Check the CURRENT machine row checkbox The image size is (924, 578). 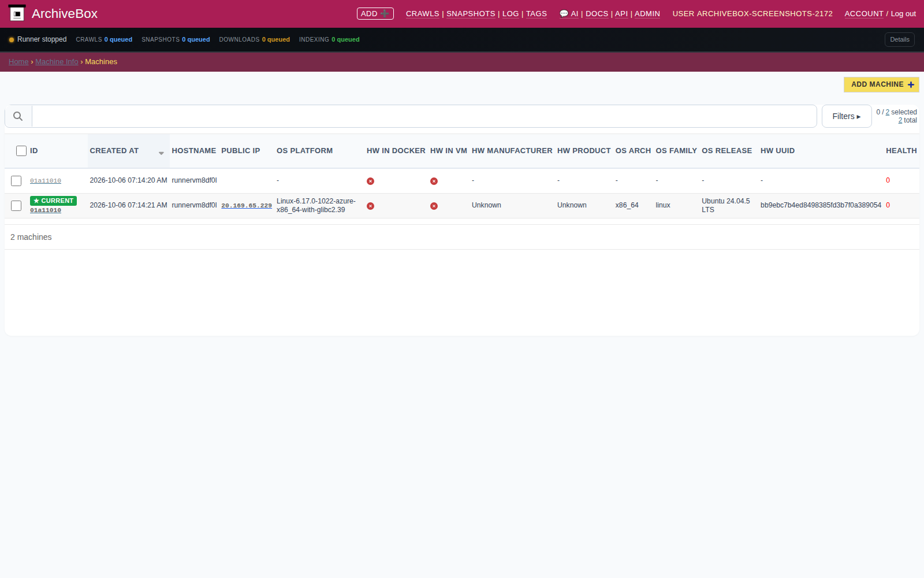[16, 206]
